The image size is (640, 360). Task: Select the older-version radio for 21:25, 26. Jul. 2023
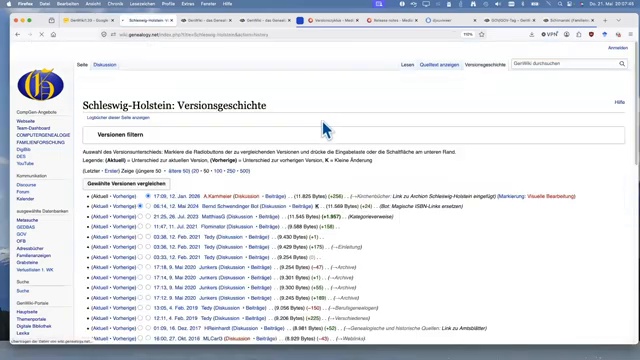coord(140,216)
